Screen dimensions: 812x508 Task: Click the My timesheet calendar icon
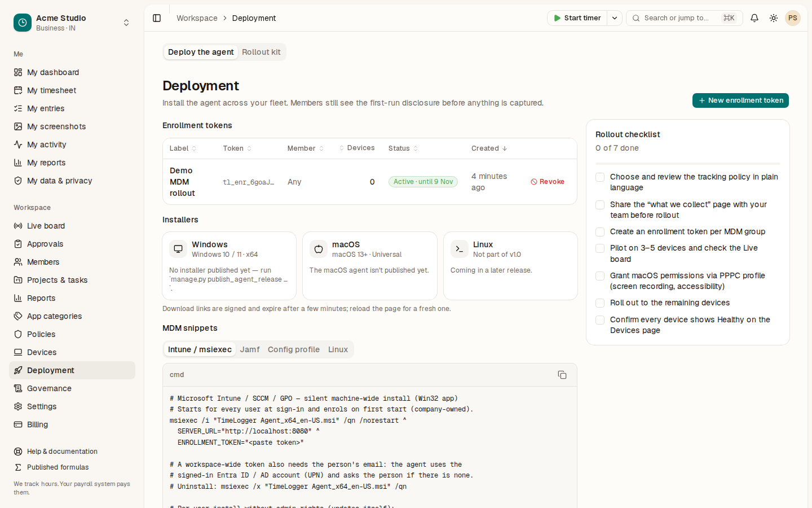point(18,90)
